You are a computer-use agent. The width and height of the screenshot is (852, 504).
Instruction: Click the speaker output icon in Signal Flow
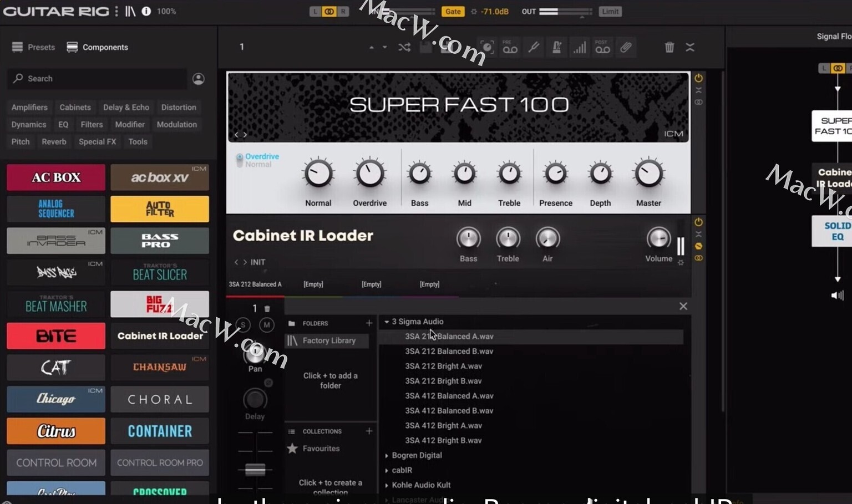(838, 296)
